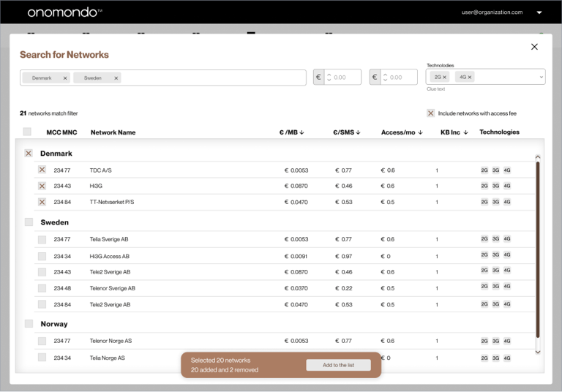
Task: Uncheck the Denmark group checkbox
Action: (x=29, y=154)
